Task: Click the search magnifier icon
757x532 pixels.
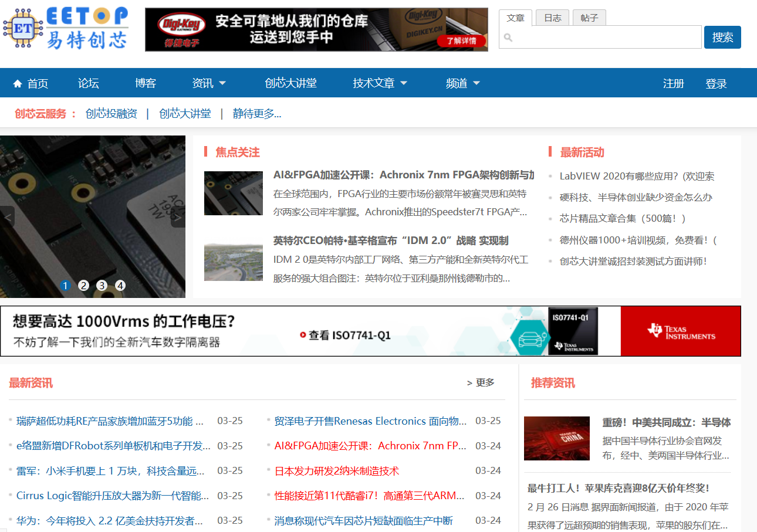Action: [508, 38]
